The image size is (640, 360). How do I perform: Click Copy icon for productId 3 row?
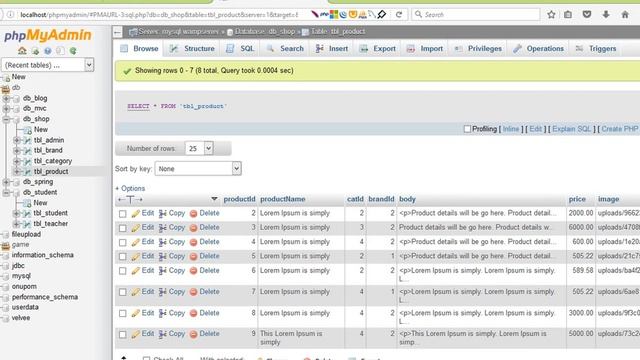pos(162,228)
